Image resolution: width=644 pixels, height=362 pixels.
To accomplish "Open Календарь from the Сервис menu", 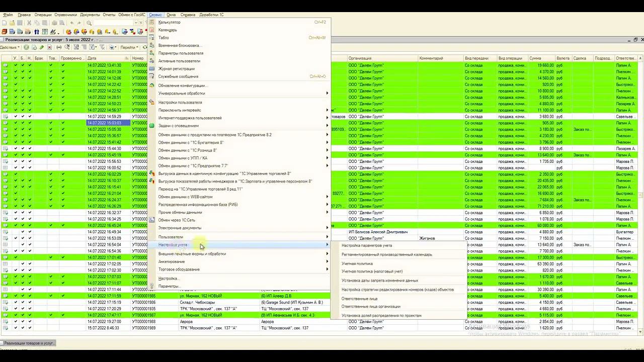I will point(239,30).
